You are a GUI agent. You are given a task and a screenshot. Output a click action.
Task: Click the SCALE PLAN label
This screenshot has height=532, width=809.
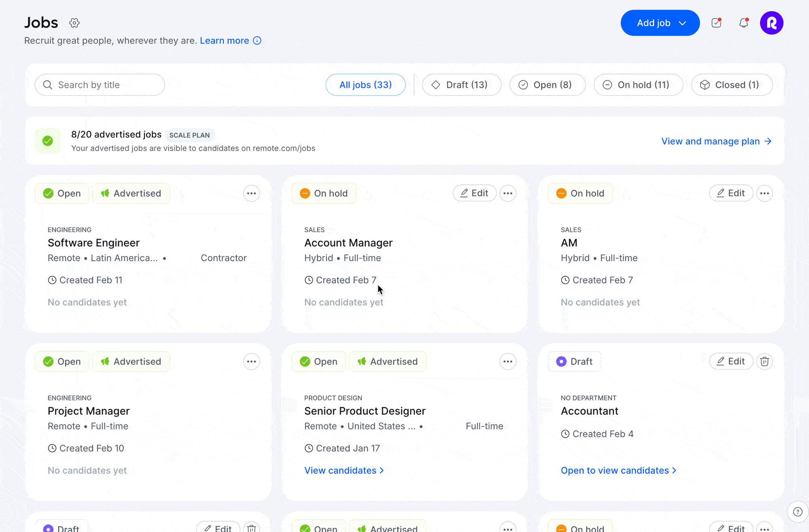click(189, 135)
